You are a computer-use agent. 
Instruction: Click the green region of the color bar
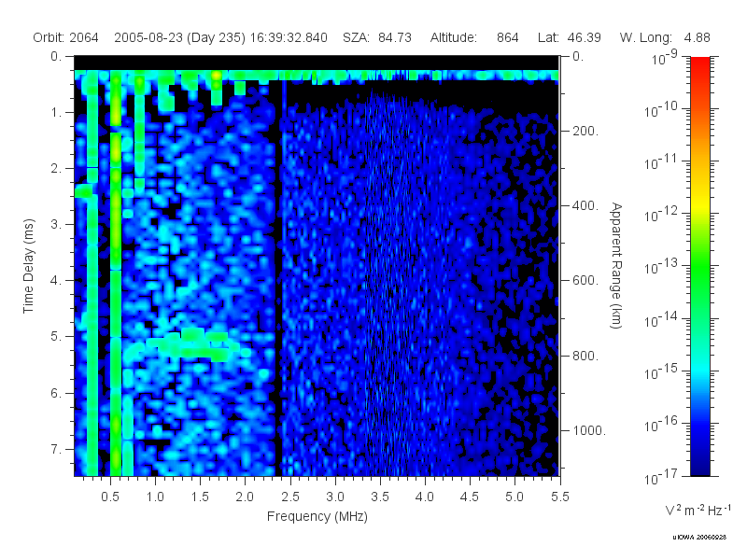[x=700, y=276]
